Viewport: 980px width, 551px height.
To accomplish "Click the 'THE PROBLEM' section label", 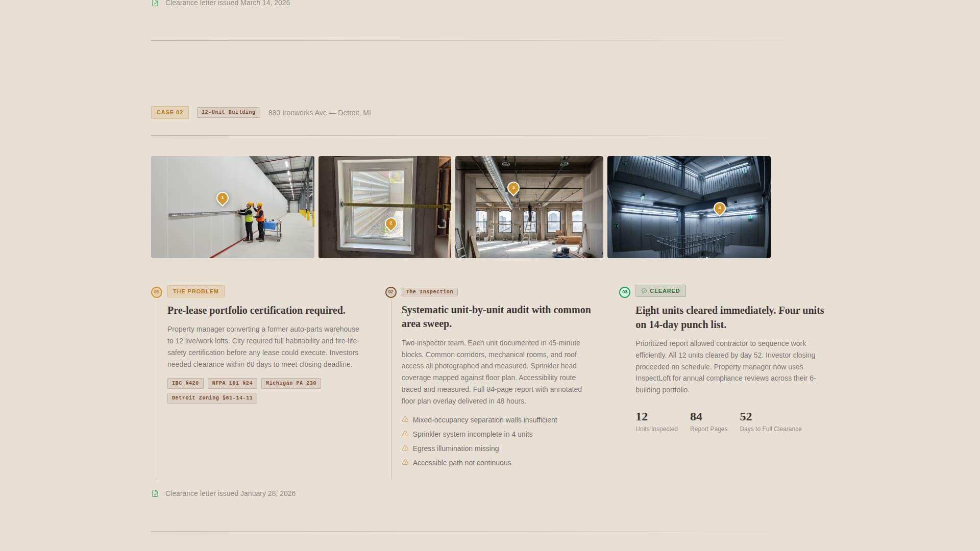I will click(x=195, y=291).
